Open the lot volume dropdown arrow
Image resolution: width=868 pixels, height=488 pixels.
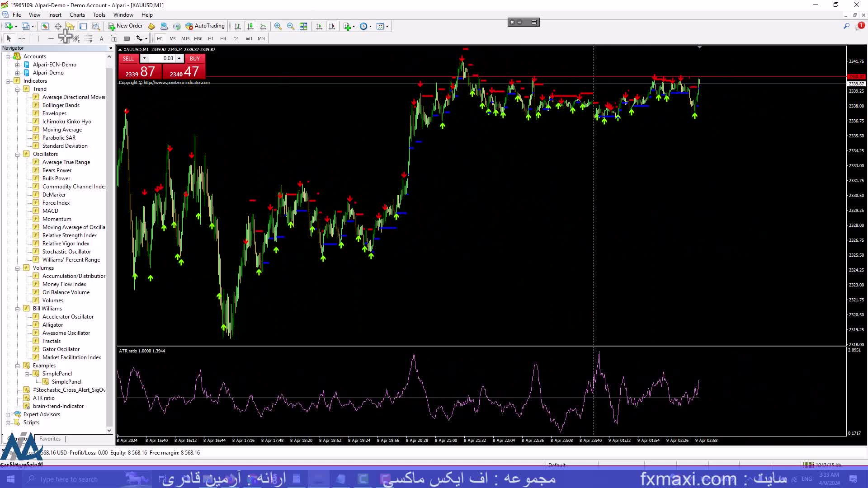click(x=144, y=58)
